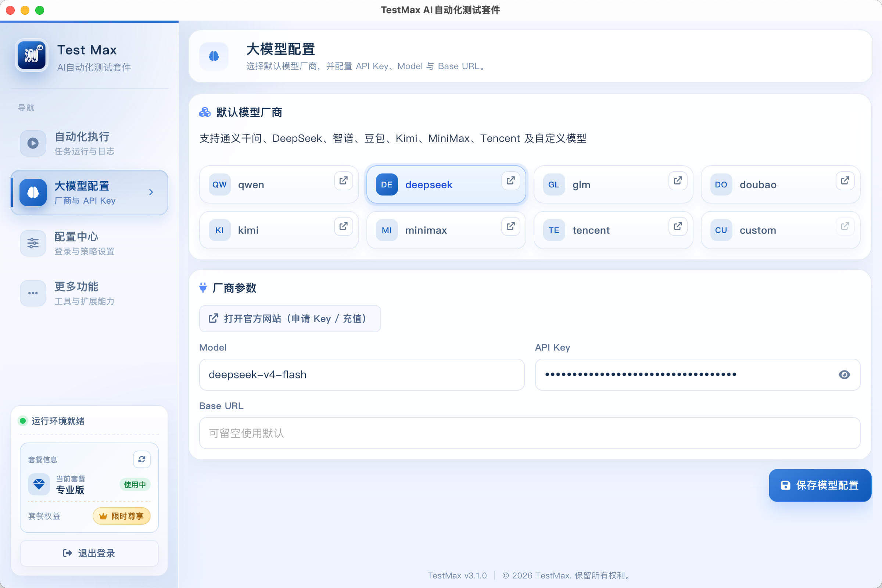
Task: Open qwen official site link icon
Action: pos(343,181)
